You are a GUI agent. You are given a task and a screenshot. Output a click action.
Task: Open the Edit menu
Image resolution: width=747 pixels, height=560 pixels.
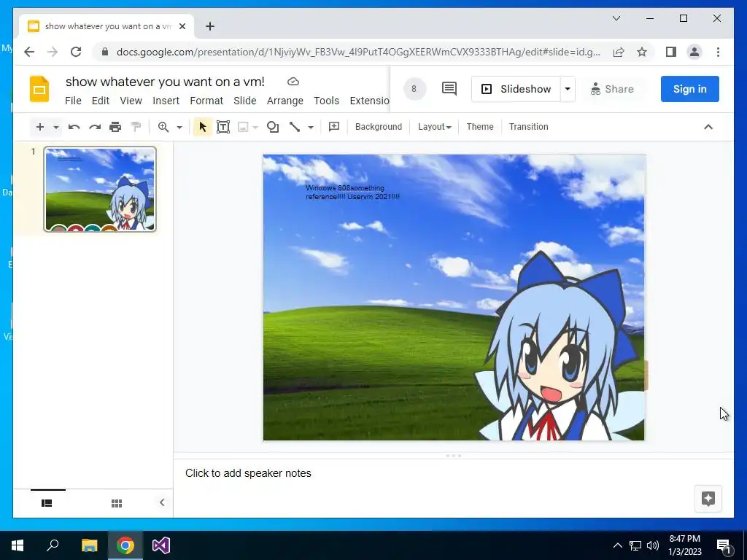tap(101, 101)
